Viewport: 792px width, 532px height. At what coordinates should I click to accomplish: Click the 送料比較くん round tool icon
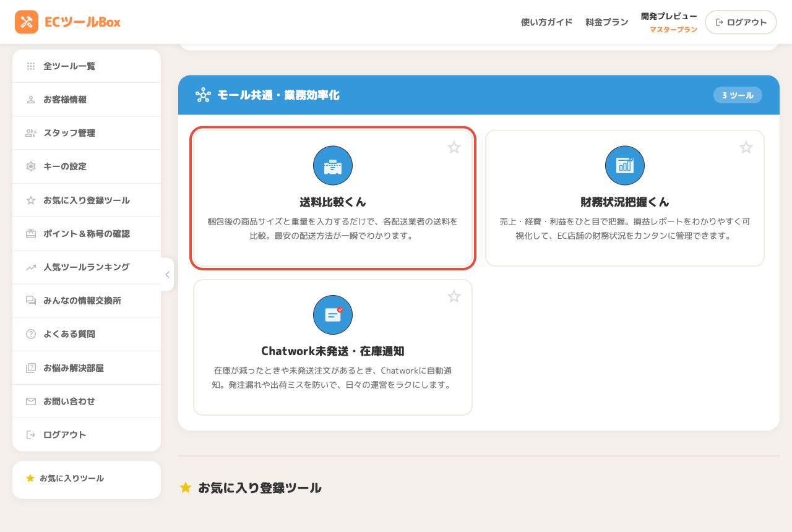tap(333, 166)
